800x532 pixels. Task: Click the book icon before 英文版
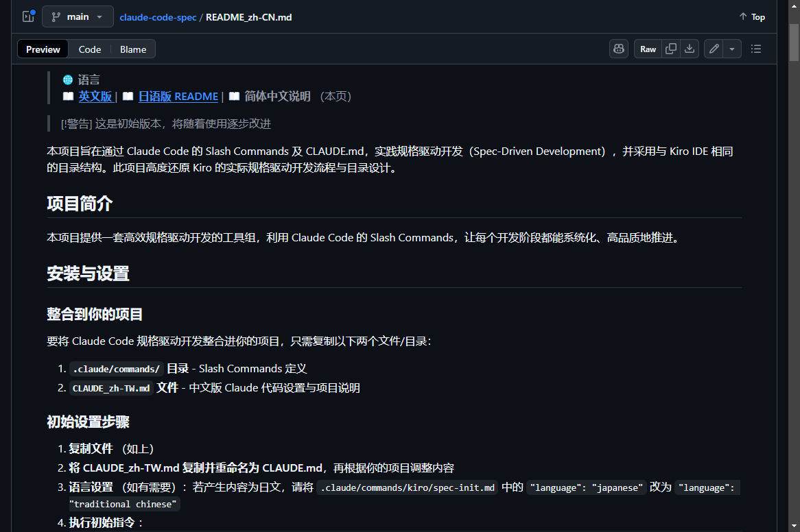tap(69, 96)
